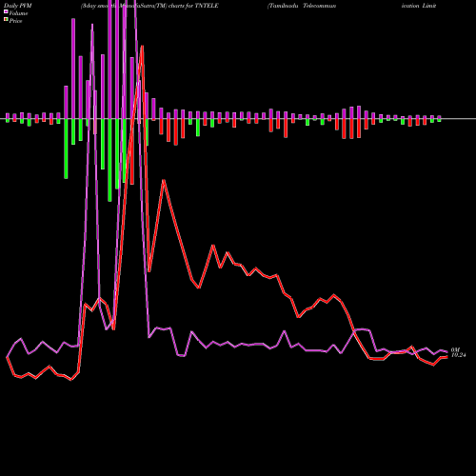Select the 'Price' legend label
This screenshot has height=476, width=476.
click(15, 21)
